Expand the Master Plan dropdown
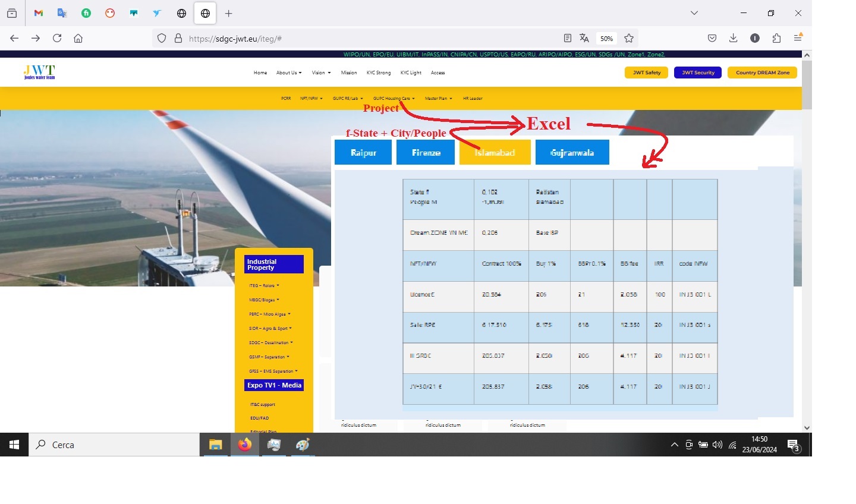This screenshot has height=504, width=856. point(439,99)
